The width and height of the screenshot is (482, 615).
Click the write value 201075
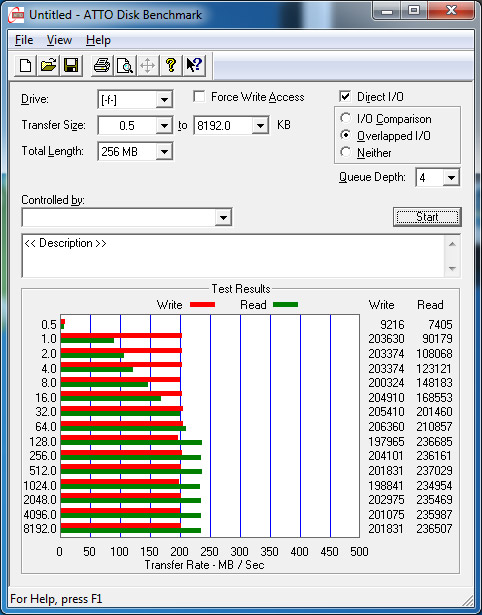pyautogui.click(x=386, y=515)
